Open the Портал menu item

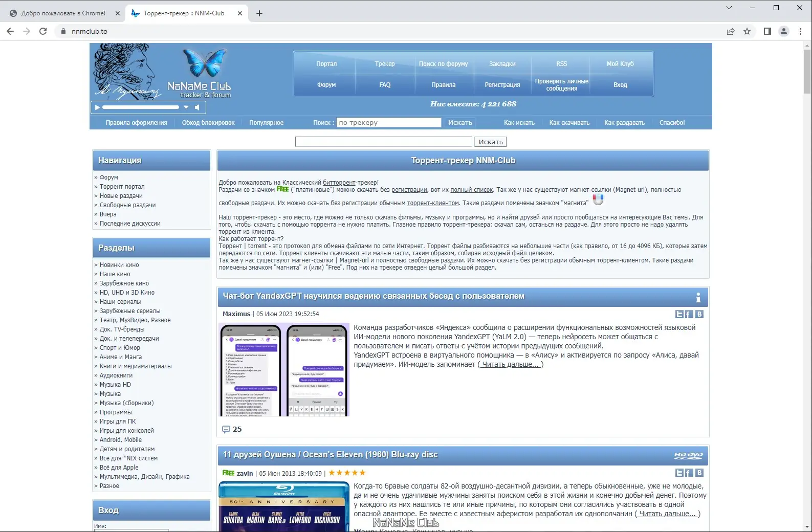coord(326,64)
